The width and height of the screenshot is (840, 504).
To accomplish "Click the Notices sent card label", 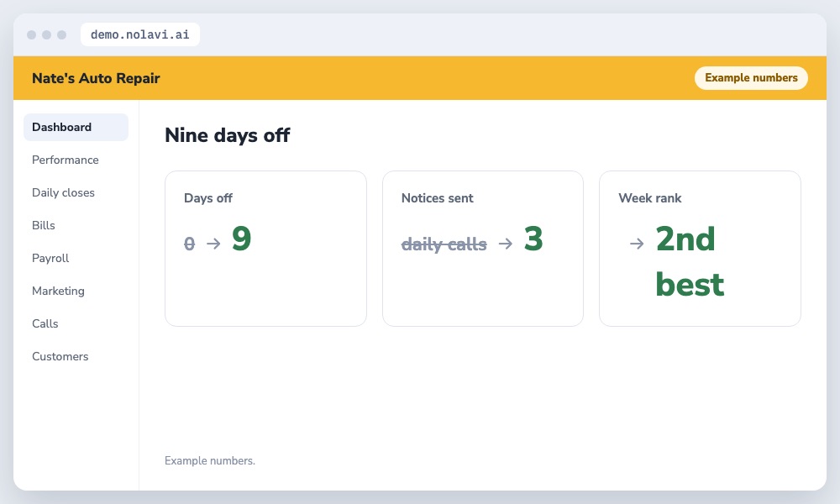I will [437, 198].
